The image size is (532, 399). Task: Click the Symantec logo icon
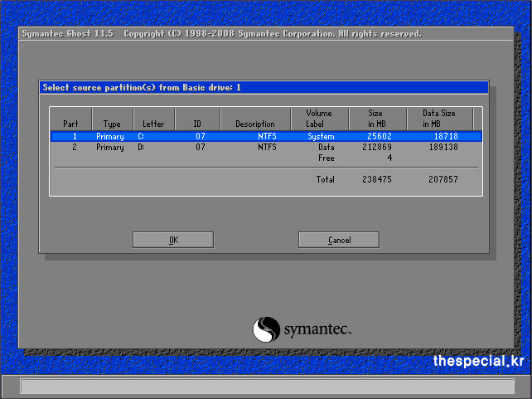[266, 329]
